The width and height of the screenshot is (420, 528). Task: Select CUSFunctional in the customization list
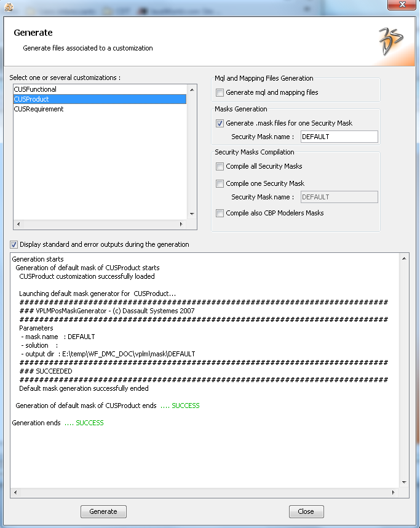pos(100,89)
